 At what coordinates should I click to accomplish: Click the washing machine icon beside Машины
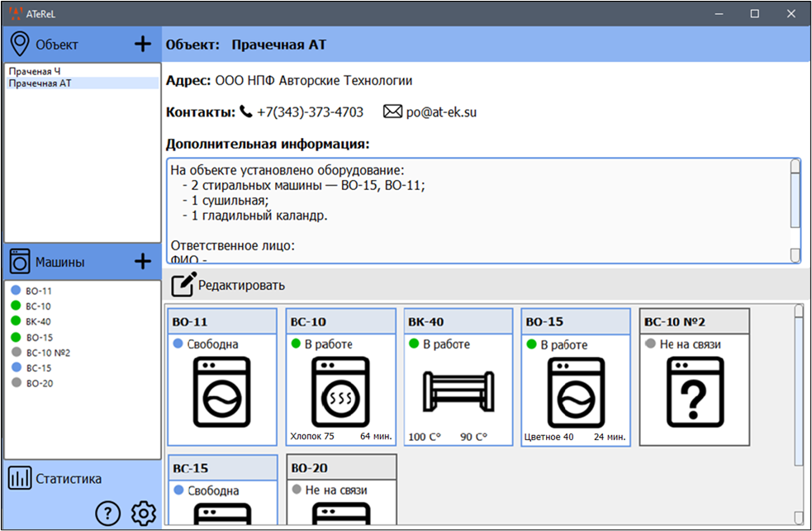pyautogui.click(x=20, y=261)
